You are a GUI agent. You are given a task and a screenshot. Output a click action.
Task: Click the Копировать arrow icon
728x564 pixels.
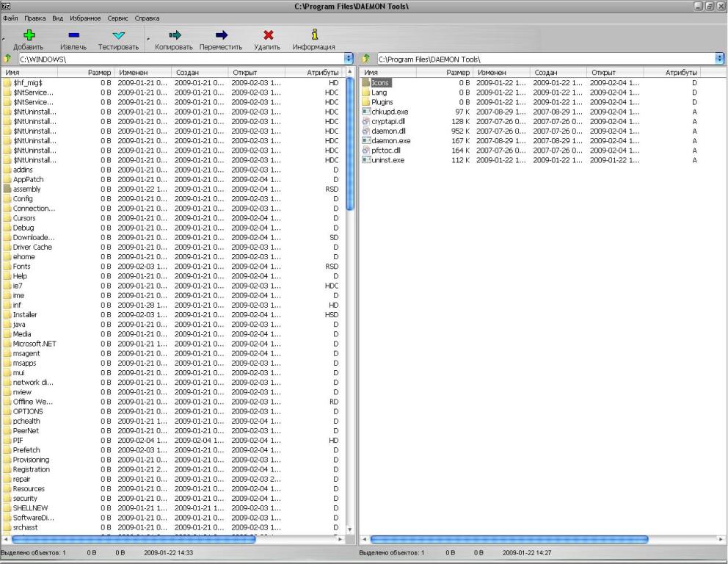(x=175, y=35)
